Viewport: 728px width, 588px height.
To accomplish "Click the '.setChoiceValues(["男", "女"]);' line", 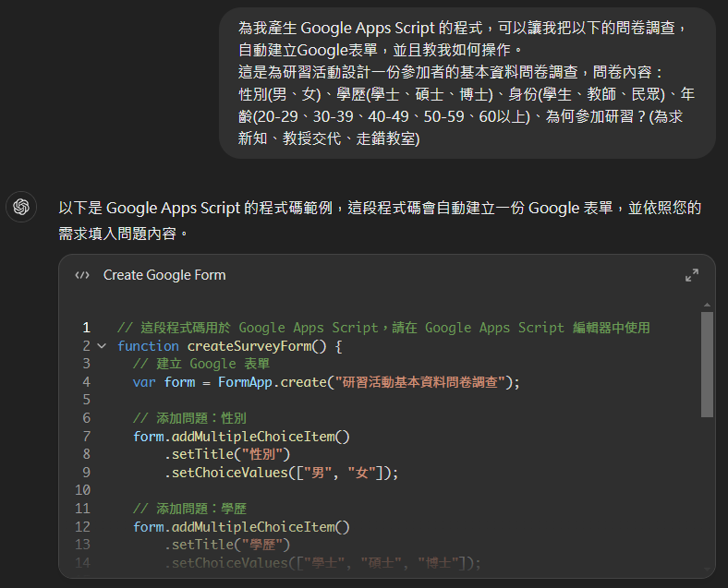I will coord(282,473).
